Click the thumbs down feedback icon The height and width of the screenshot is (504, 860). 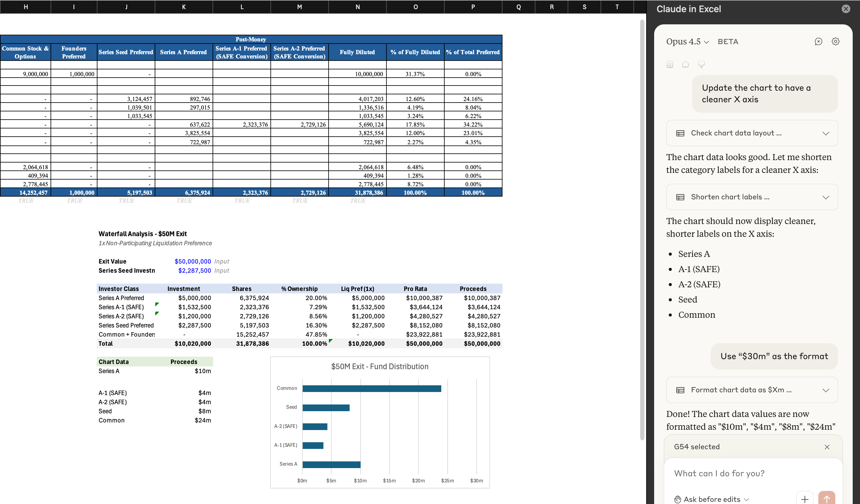[701, 64]
